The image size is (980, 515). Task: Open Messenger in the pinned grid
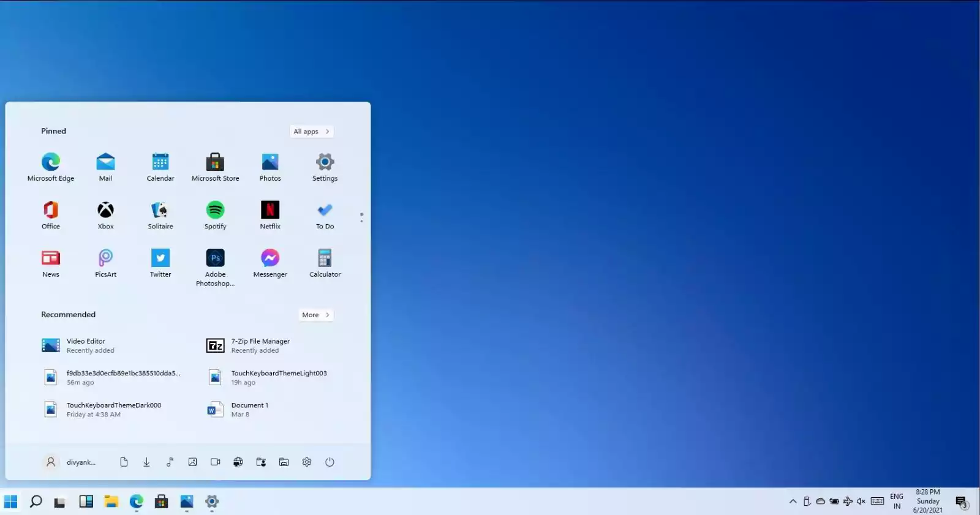click(x=270, y=263)
